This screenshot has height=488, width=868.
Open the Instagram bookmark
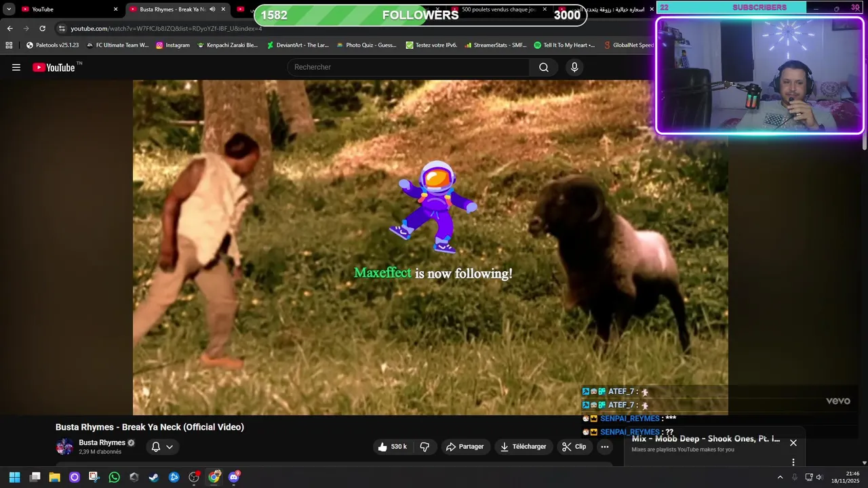click(x=173, y=45)
